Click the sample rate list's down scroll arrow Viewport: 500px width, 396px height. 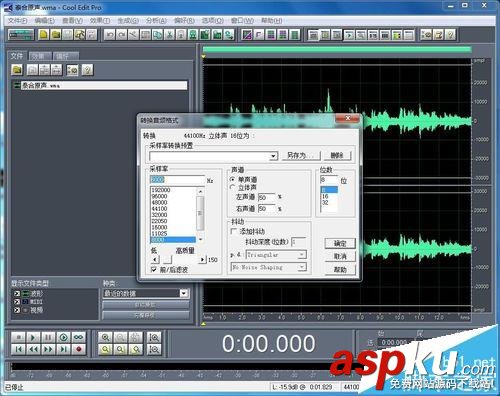click(200, 239)
